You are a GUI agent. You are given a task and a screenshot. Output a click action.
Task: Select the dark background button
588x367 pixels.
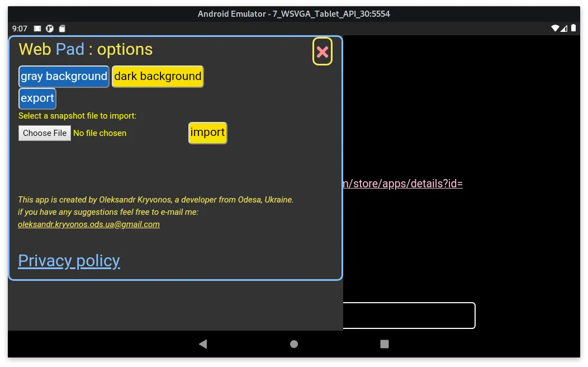pos(158,77)
